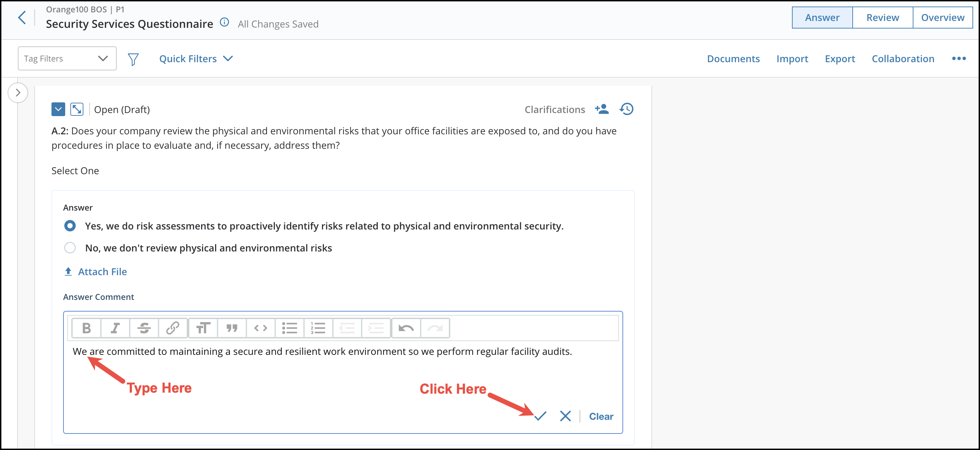
Task: Insert a hyperlink using link icon
Action: [x=173, y=328]
